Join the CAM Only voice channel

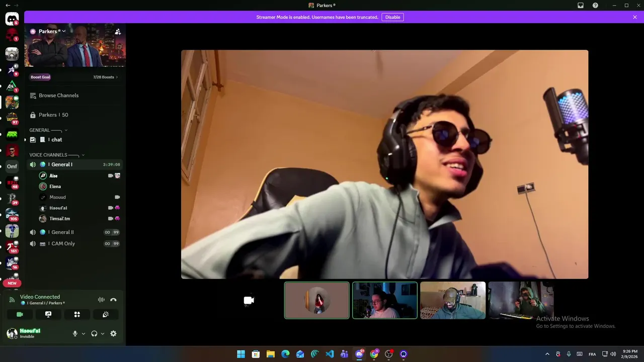(74, 243)
